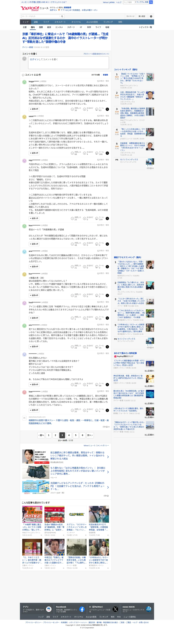The width and height of the screenshot is (174, 644).
Task: Expand 返信 0件 under hxd********
Action: tap(34, 318)
